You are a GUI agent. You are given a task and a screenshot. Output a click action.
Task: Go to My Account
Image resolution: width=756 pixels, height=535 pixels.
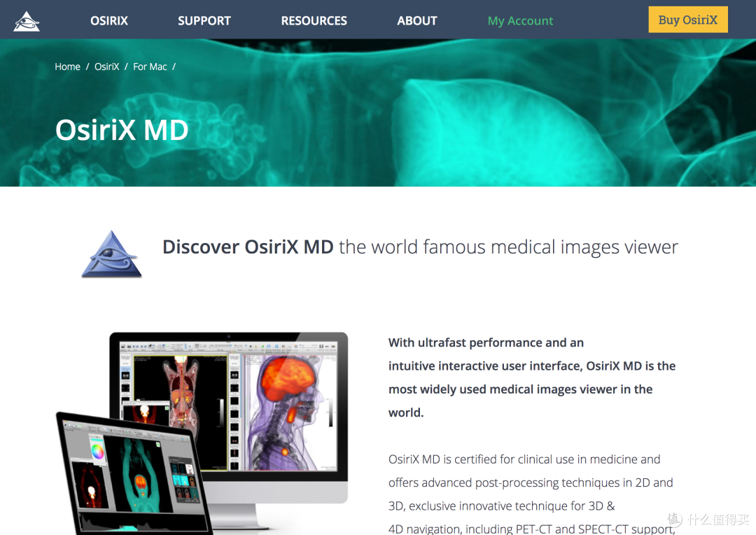pyautogui.click(x=520, y=21)
